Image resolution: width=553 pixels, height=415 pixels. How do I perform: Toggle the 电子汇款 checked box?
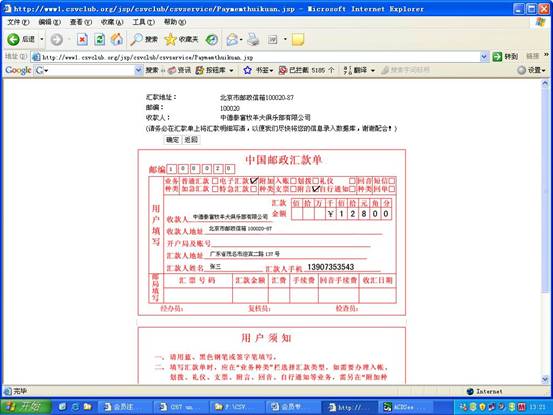(x=254, y=181)
